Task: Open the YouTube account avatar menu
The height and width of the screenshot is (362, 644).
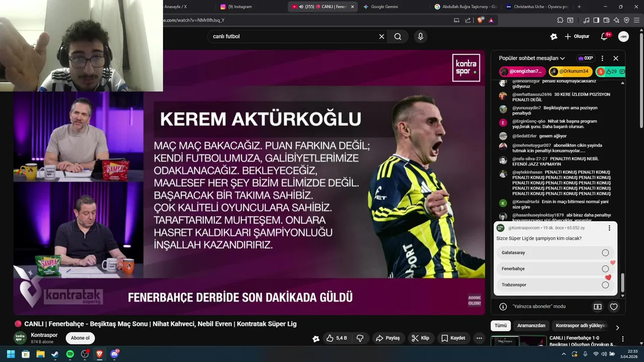Action: click(623, 36)
